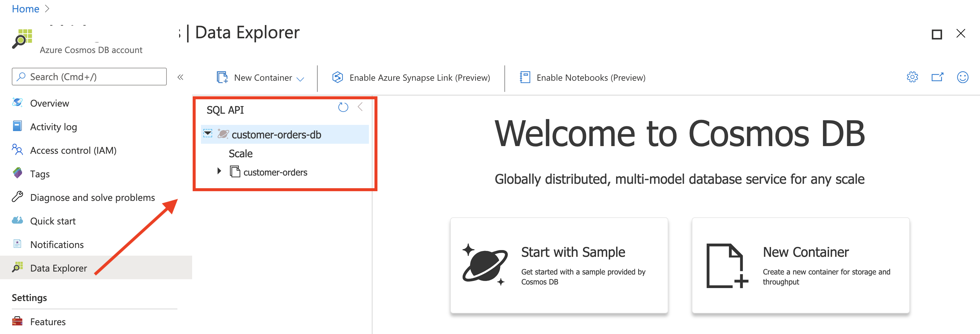
Task: Select Scale under customer-orders-db
Action: pyautogui.click(x=240, y=153)
